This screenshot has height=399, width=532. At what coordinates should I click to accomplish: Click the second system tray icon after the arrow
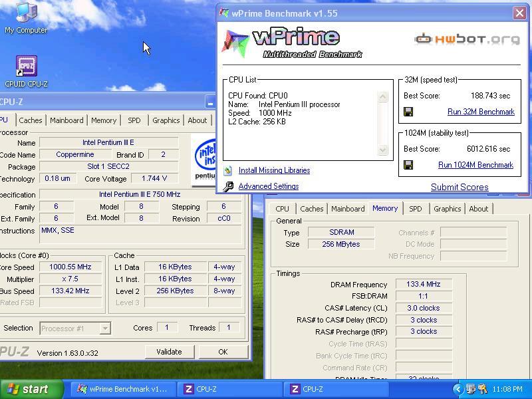click(482, 389)
